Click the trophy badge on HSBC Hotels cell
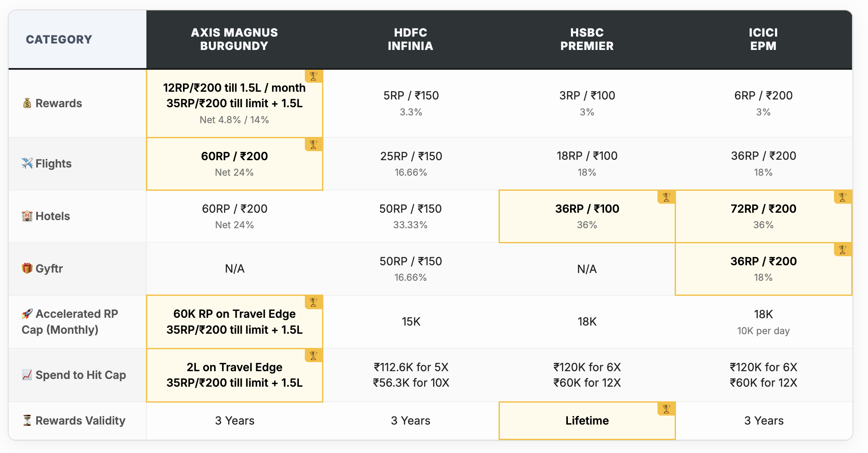The height and width of the screenshot is (453, 868). coord(666,197)
